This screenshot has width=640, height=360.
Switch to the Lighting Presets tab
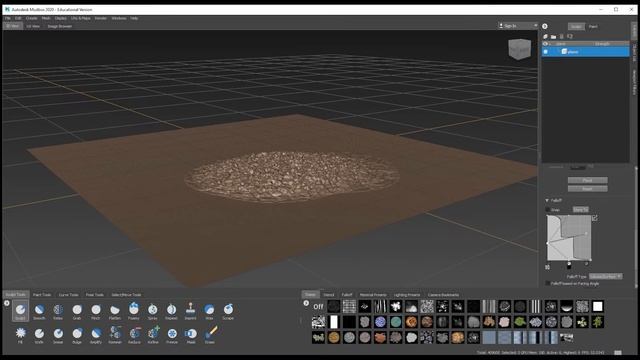407,295
